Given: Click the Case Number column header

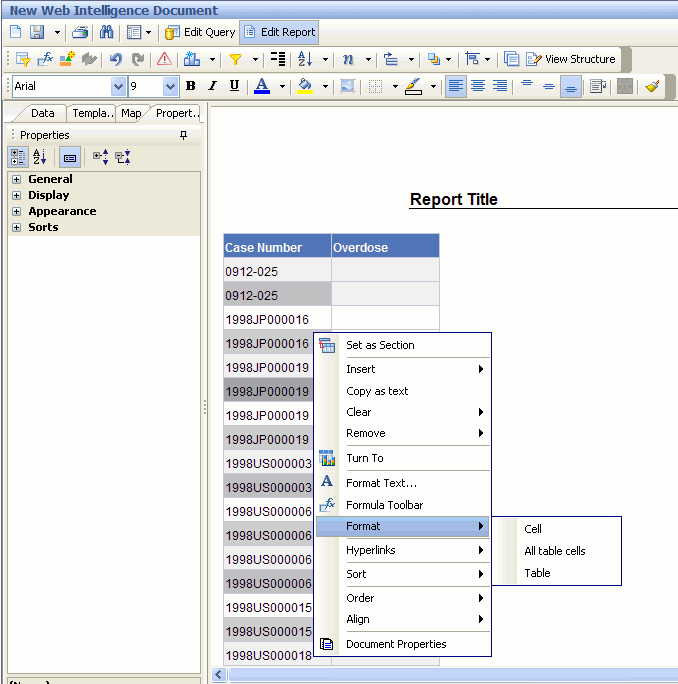Looking at the screenshot, I should [x=277, y=246].
